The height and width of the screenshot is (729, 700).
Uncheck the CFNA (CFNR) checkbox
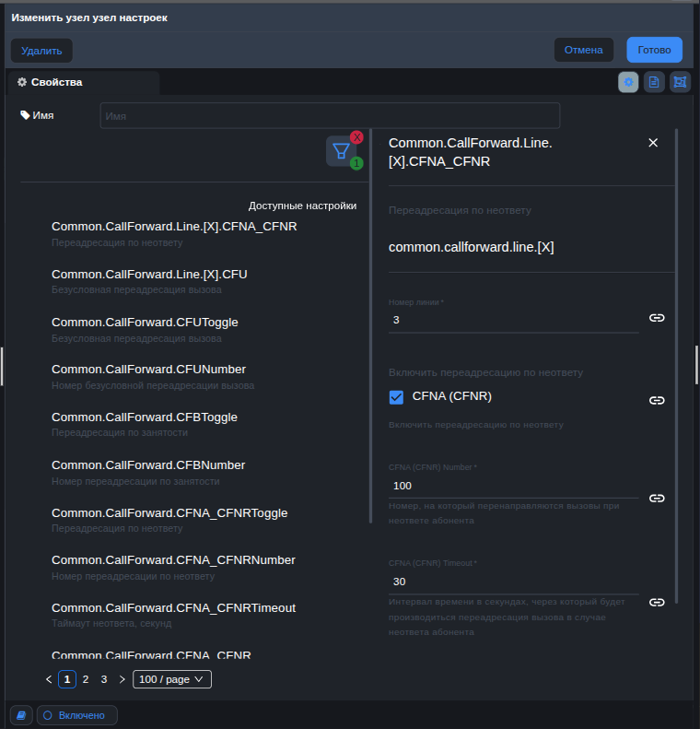397,397
